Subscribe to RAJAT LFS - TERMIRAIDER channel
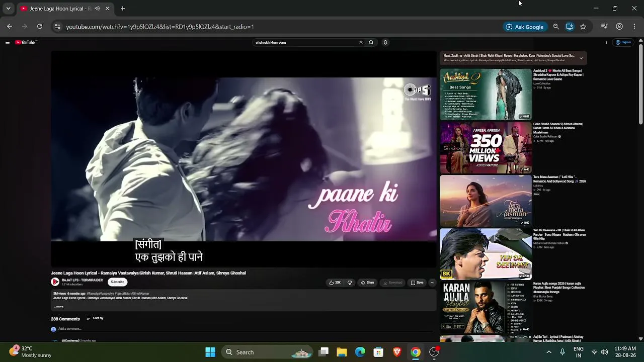The height and width of the screenshot is (362, 644). coord(117,282)
